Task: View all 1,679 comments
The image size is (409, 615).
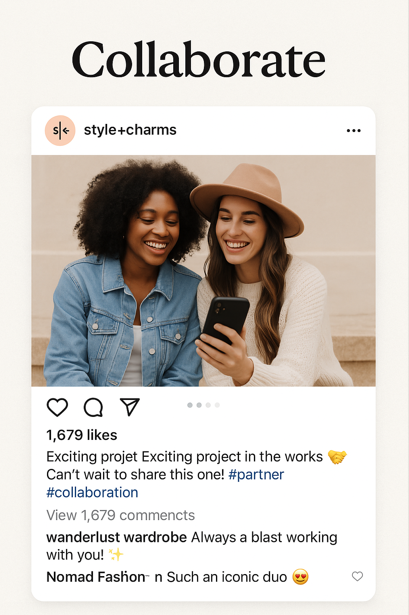Action: [x=120, y=515]
